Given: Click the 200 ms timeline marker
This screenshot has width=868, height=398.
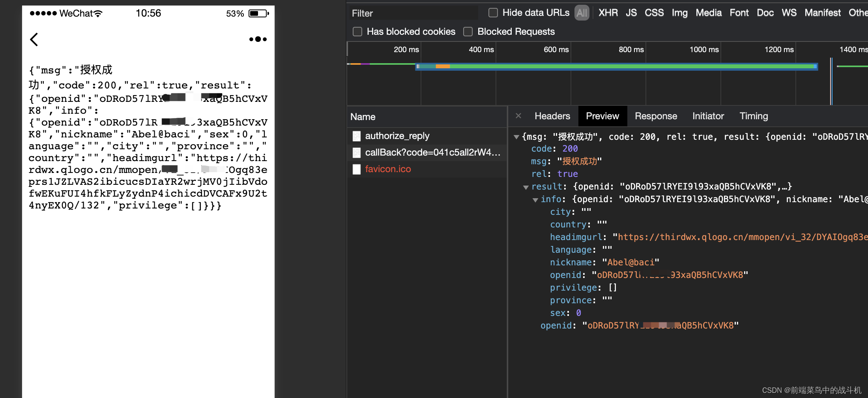Looking at the screenshot, I should point(406,50).
